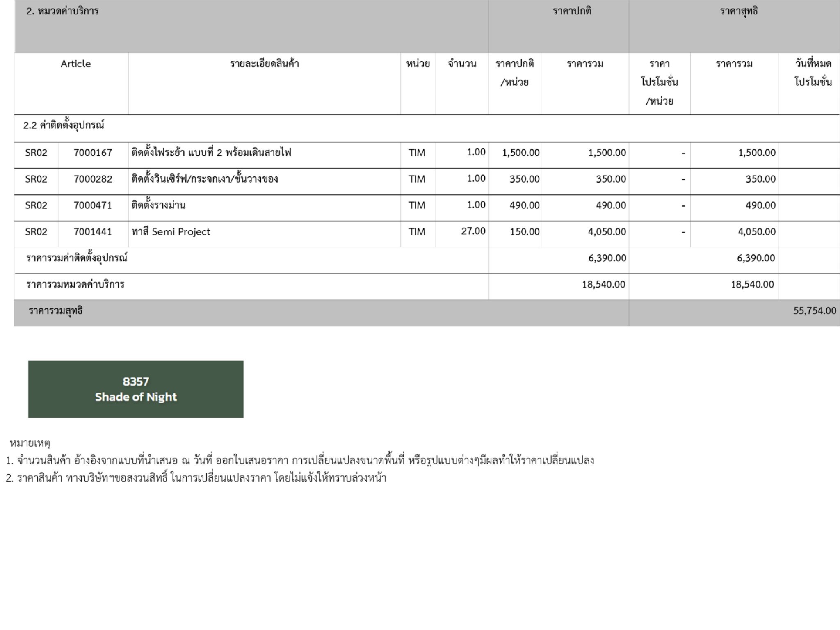Click the 'รายละเอียดสินค้า' column header
Viewport: 840px width, 630px height.
pyautogui.click(x=264, y=64)
